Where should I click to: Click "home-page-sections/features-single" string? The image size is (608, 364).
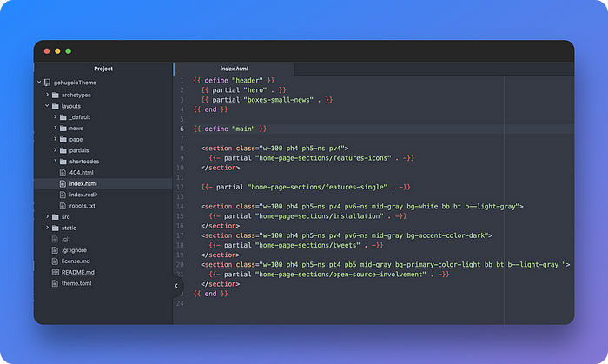(317, 187)
